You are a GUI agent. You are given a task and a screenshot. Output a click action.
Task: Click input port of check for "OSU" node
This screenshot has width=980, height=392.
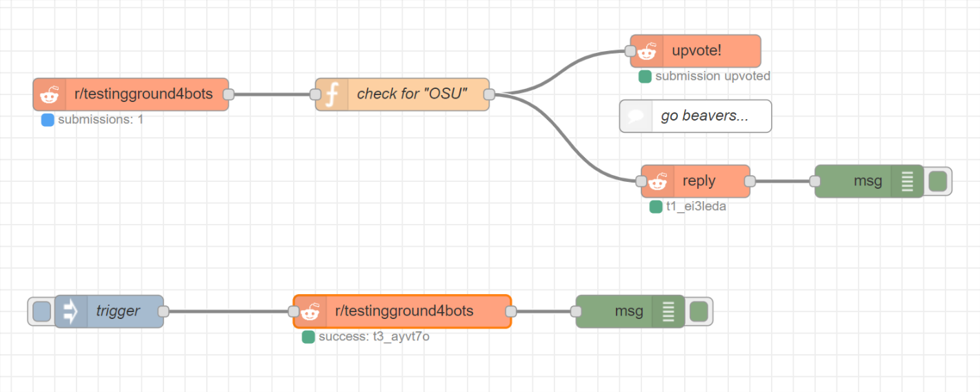316,94
